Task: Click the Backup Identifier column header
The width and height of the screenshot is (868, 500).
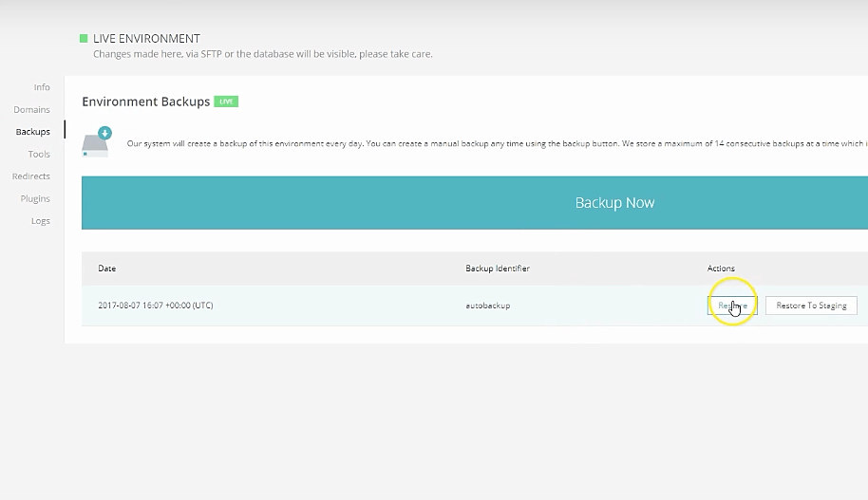Action: 497,269
